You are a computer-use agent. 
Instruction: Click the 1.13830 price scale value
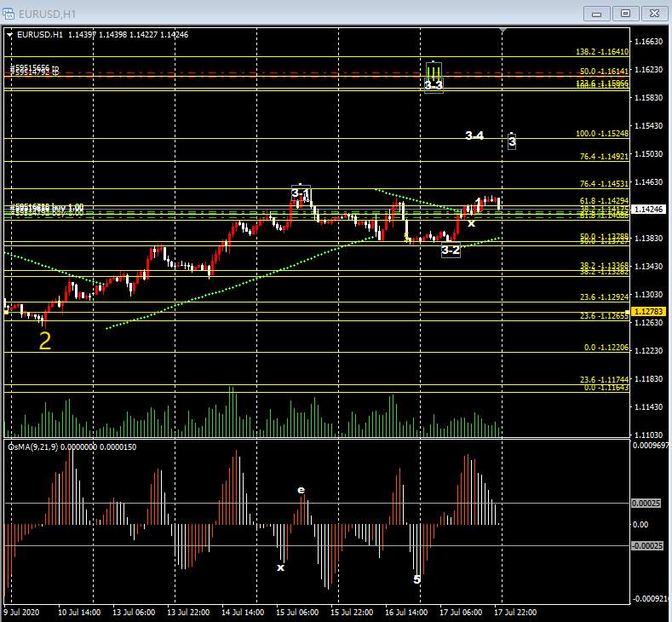pos(649,239)
